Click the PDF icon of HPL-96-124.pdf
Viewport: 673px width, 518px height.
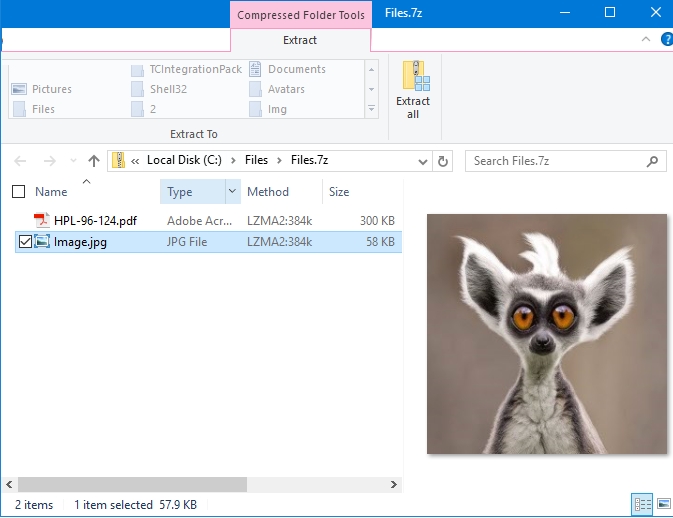(x=41, y=220)
